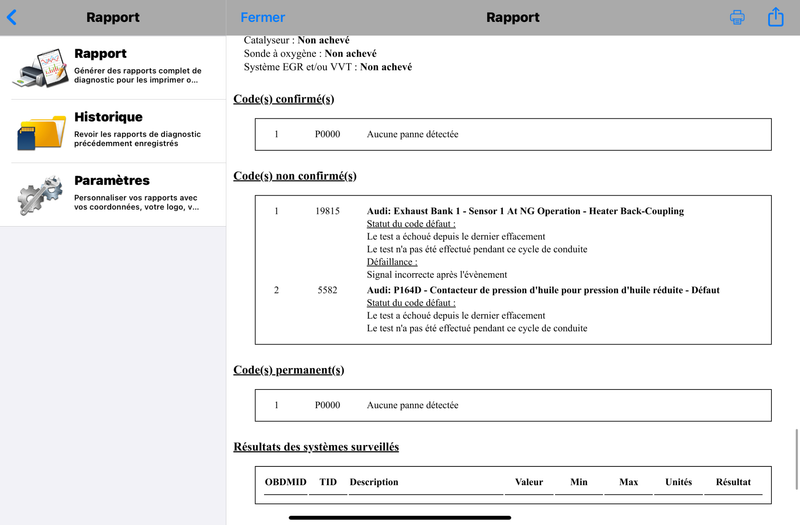800x525 pixels.
Task: Select the Rapport title in the sidebar list
Action: pyautogui.click(x=100, y=54)
